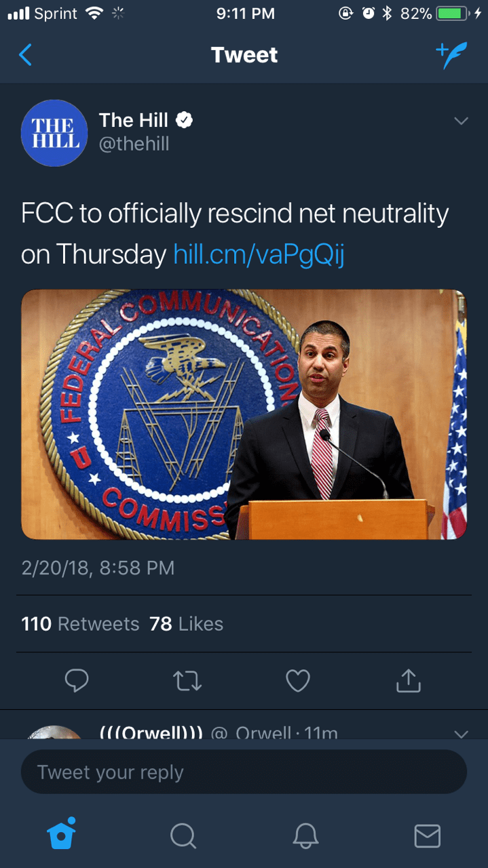This screenshot has width=488, height=868.
Task: Switch to the Home tab
Action: tap(61, 835)
